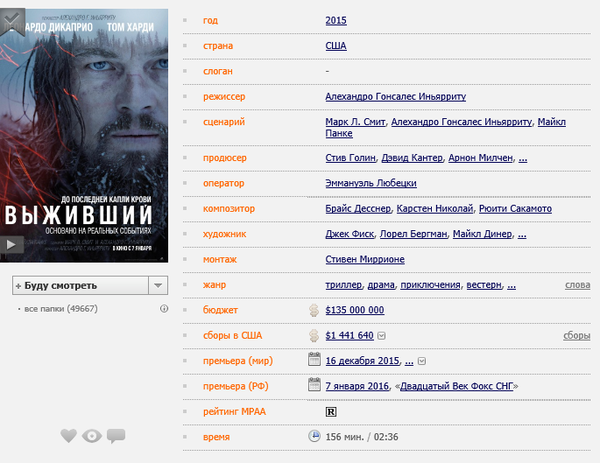
Task: Select the вестерн genre link
Action: (486, 285)
